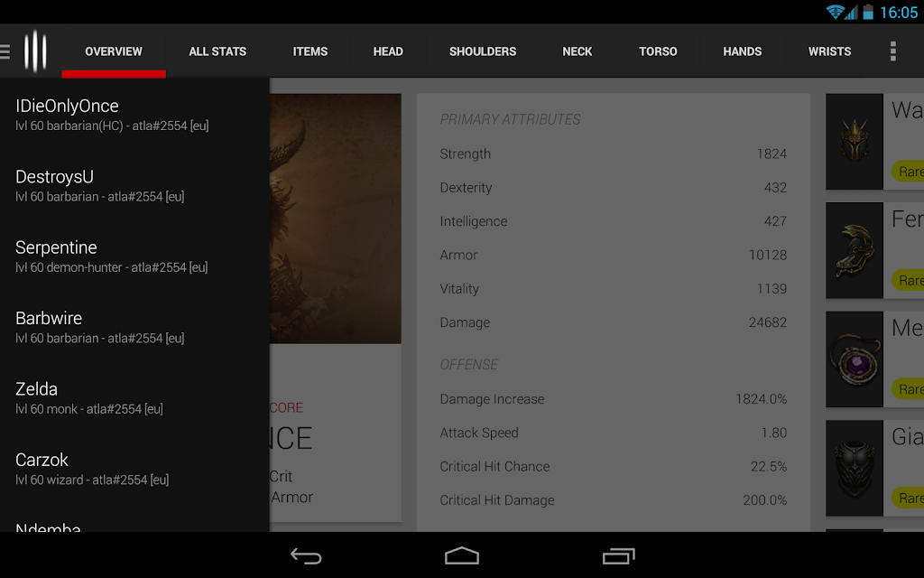Tap the Damage Increase stat row

tap(613, 399)
